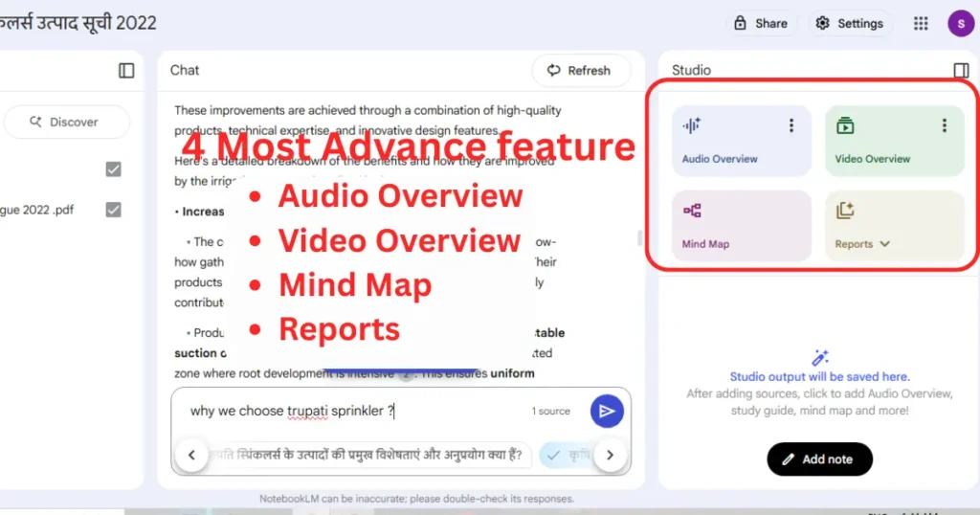
Task: Uncheck the select all sources checkbox
Action: tap(113, 169)
